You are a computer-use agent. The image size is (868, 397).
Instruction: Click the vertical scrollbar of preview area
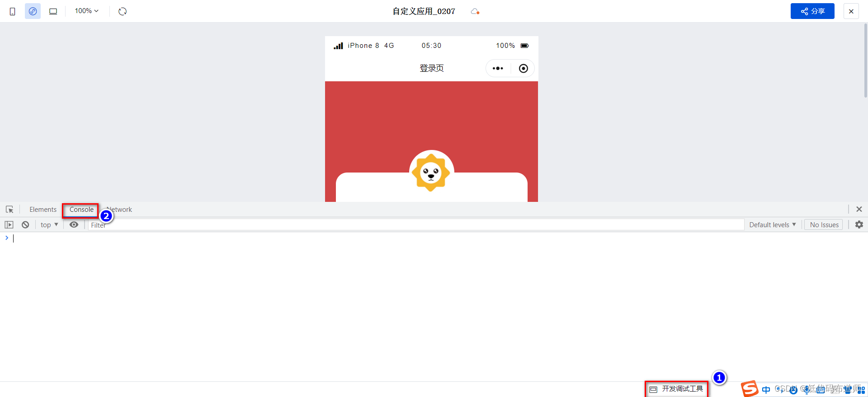coord(865,61)
